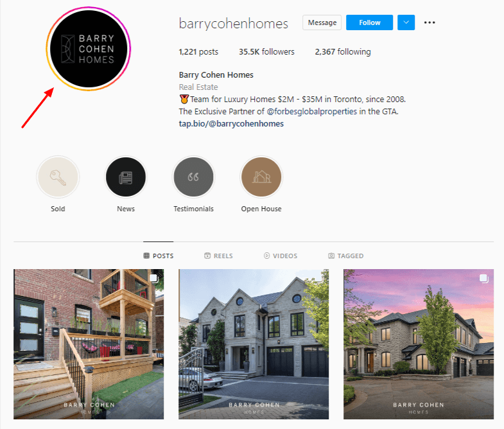Open the grey stone house post thumbnail
Image resolution: width=504 pixels, height=429 pixels.
tap(254, 344)
